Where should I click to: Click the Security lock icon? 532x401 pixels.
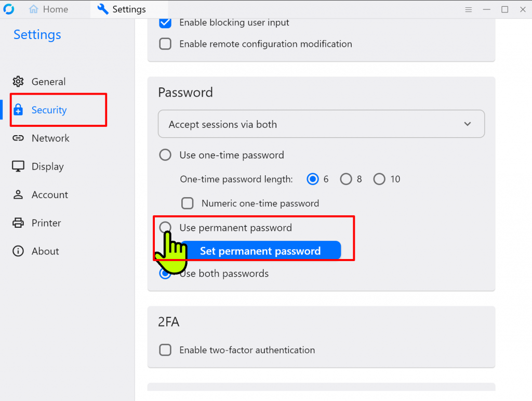pyautogui.click(x=18, y=110)
